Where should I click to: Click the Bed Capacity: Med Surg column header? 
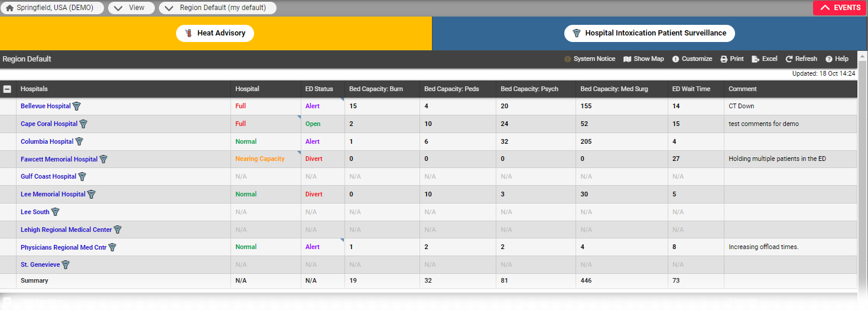(614, 89)
